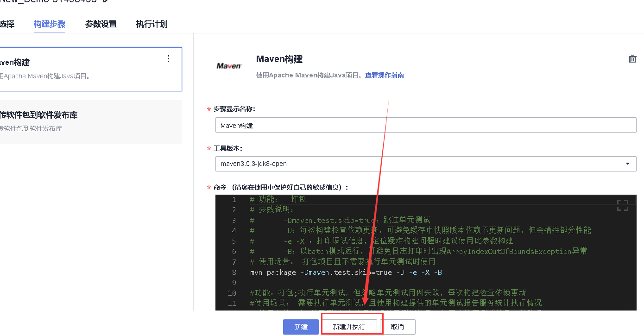644x336 pixels.
Task: Click the dropdown arrow of maven3.5.3-jdk8-open
Action: click(x=627, y=164)
